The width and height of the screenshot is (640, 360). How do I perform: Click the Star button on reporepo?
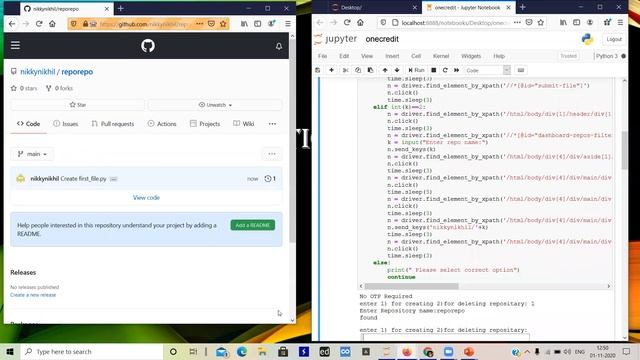tap(78, 105)
